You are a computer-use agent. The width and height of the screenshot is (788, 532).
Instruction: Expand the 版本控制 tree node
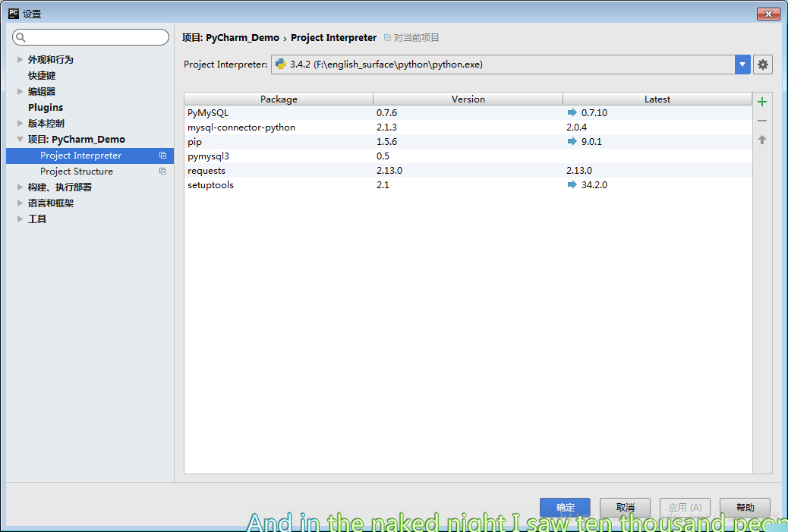tap(20, 123)
